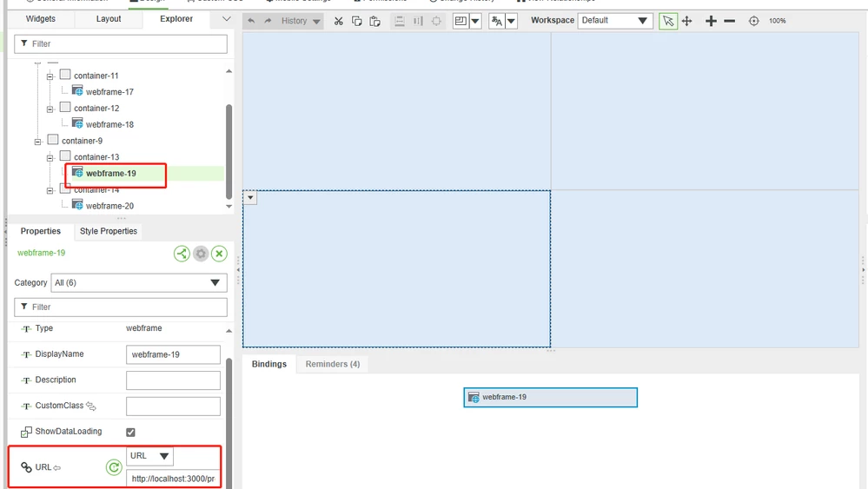Open the Style Properties tab
868x489 pixels.
point(109,231)
